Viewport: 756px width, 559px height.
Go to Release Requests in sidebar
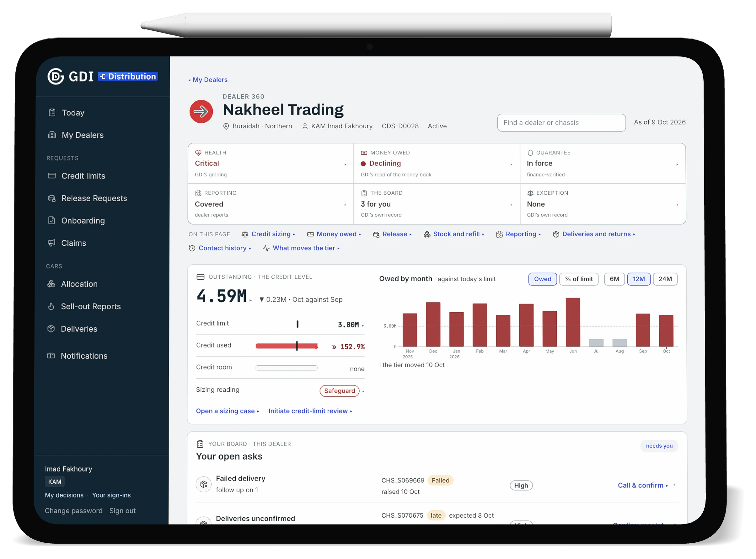pyautogui.click(x=94, y=198)
